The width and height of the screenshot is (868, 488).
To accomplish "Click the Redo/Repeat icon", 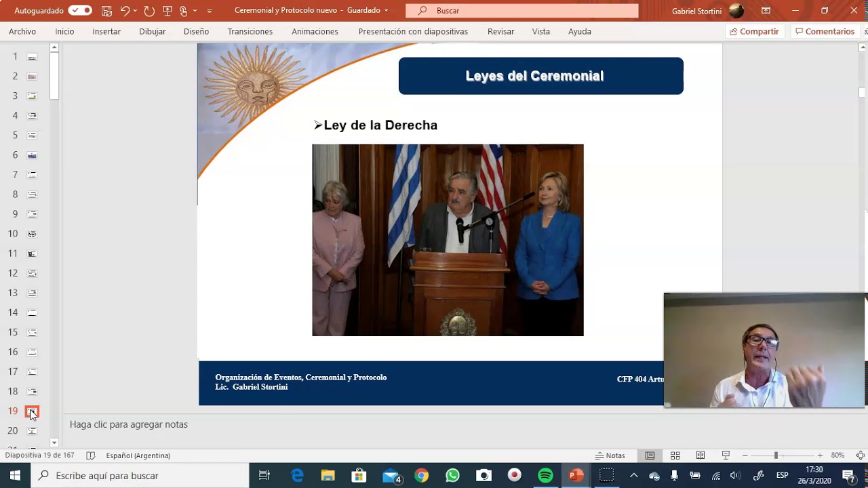I will coord(149,10).
